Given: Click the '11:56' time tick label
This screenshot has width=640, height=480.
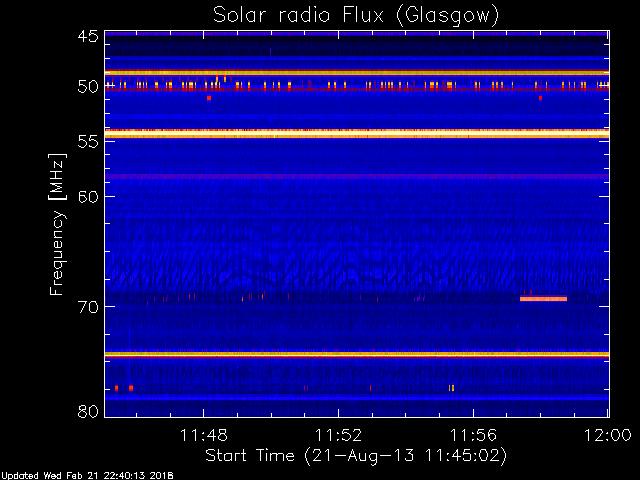Looking at the screenshot, I should [473, 435].
